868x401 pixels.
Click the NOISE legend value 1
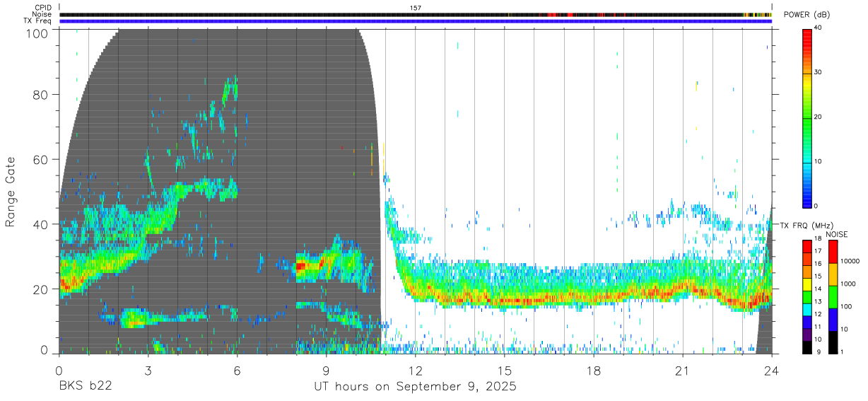843,351
